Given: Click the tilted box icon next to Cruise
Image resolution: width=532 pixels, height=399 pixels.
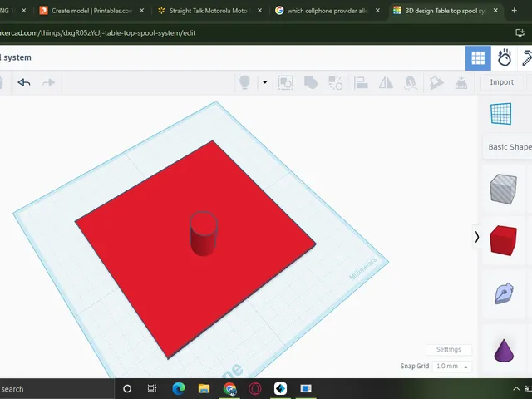Looking at the screenshot, I should (436, 82).
